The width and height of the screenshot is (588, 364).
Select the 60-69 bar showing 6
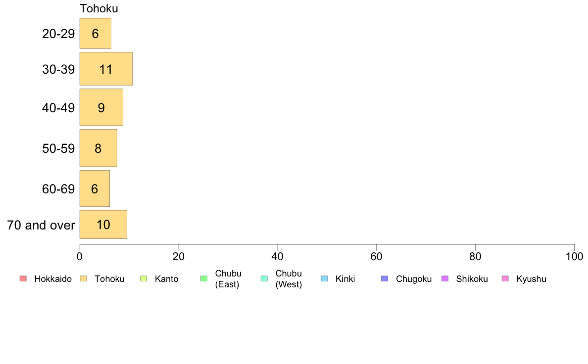coord(95,188)
